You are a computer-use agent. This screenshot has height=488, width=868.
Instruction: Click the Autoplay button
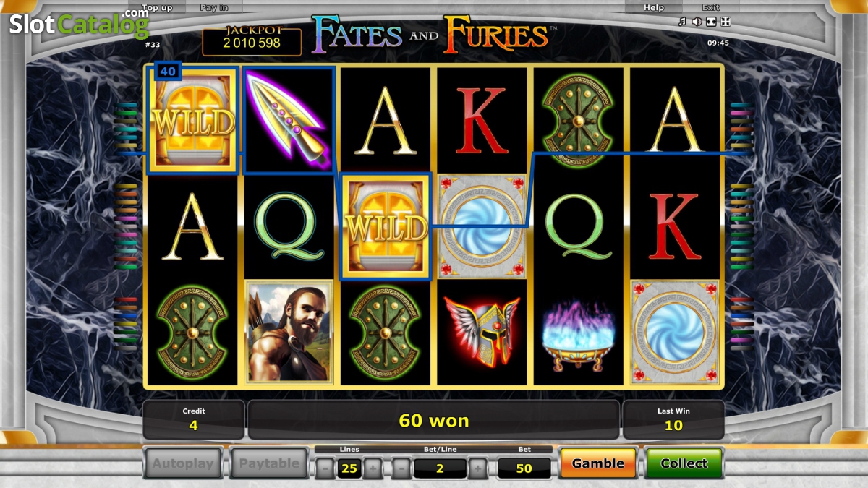click(x=184, y=463)
